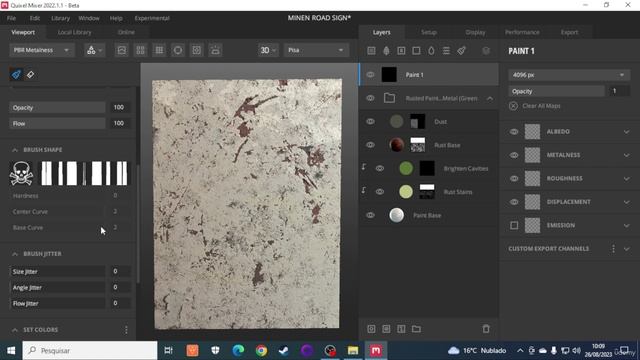Toggle visibility of Paint Base layer
This screenshot has height=360, width=640.
pyautogui.click(x=370, y=215)
